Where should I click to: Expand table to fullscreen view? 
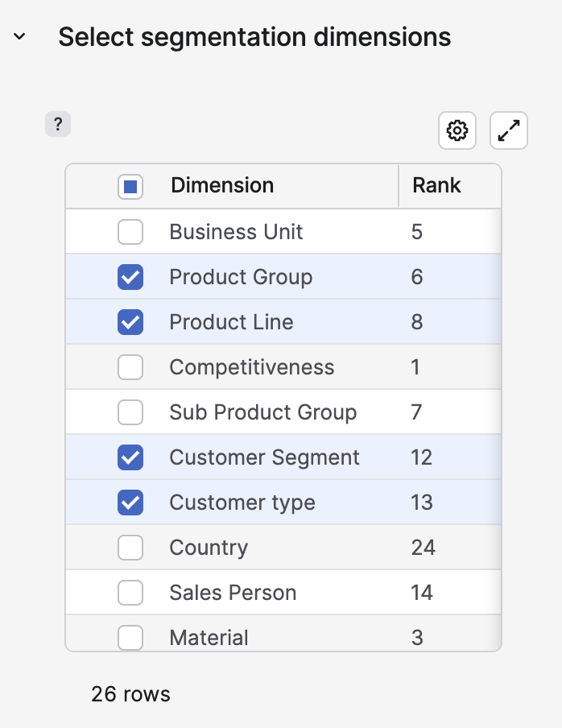[509, 130]
